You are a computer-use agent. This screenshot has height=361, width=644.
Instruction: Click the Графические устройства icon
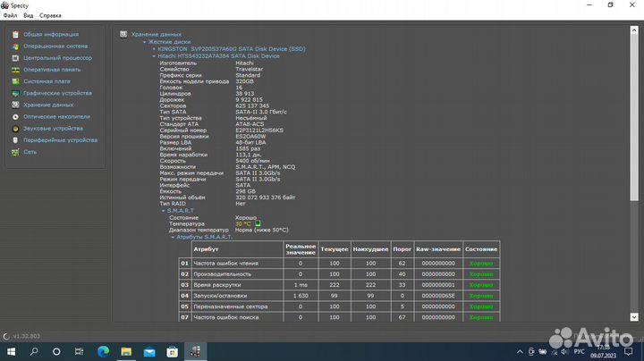15,94
